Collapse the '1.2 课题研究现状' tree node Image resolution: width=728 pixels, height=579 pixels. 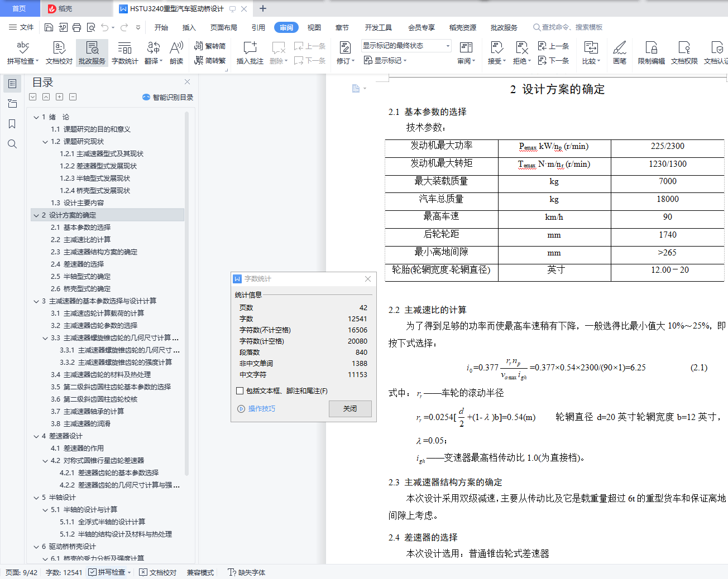coord(45,142)
